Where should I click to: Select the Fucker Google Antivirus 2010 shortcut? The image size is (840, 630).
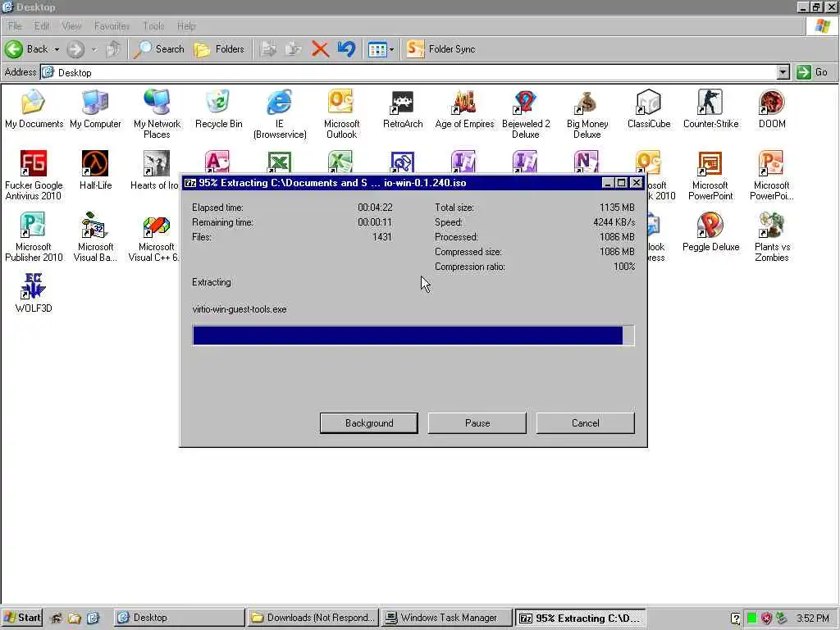(x=33, y=176)
